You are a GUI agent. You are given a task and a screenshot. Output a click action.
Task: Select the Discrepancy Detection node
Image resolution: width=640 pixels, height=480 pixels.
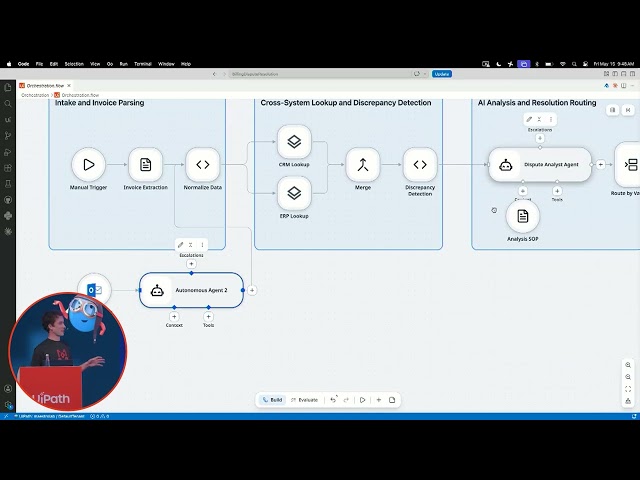click(420, 164)
